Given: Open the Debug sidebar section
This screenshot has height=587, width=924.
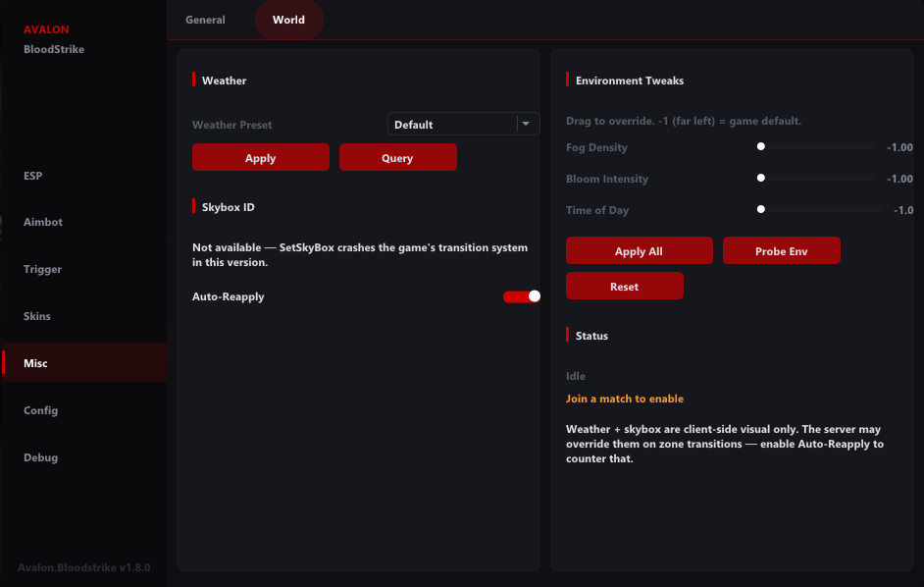Looking at the screenshot, I should coord(40,457).
